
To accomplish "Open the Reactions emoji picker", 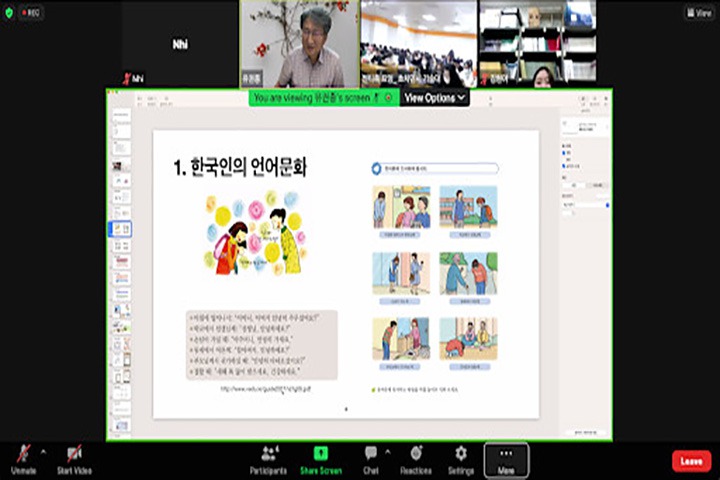I will coord(416,454).
